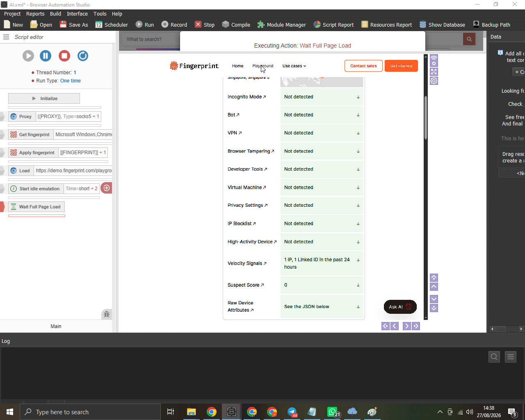Click the bug debug icon in script panel
The image size is (525, 420).
(107, 315)
